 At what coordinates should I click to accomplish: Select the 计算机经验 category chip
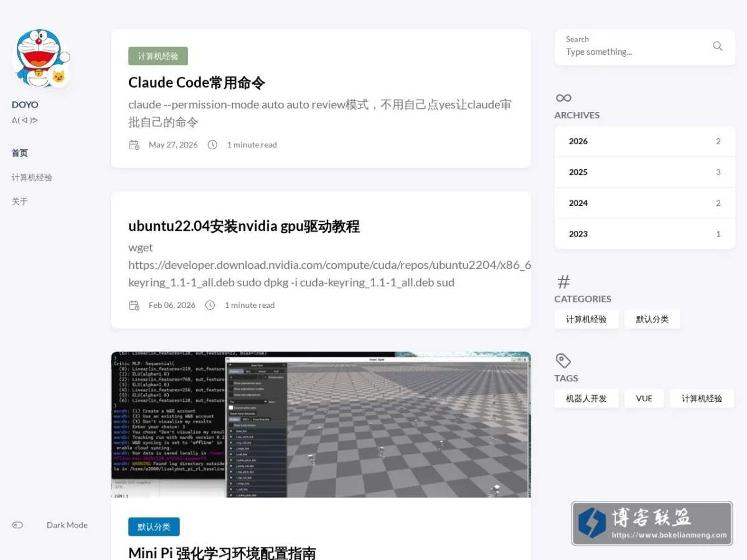click(586, 319)
